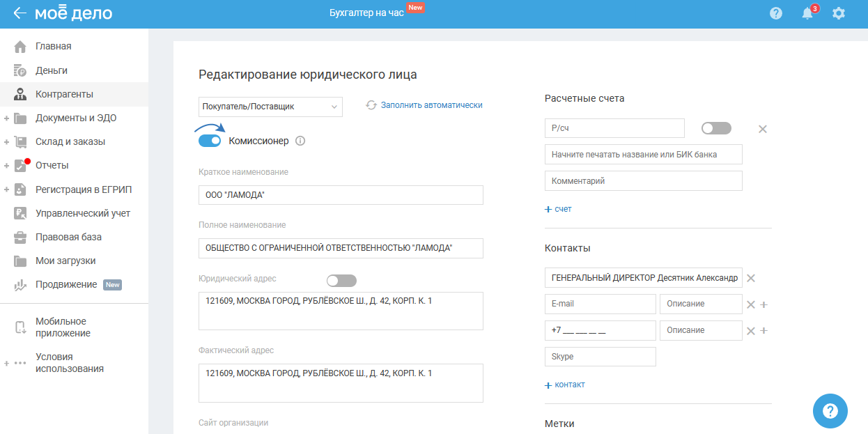Screen dimensions: 868x434
Task: Expand Склад и заказы sidebar section
Action: click(x=6, y=142)
